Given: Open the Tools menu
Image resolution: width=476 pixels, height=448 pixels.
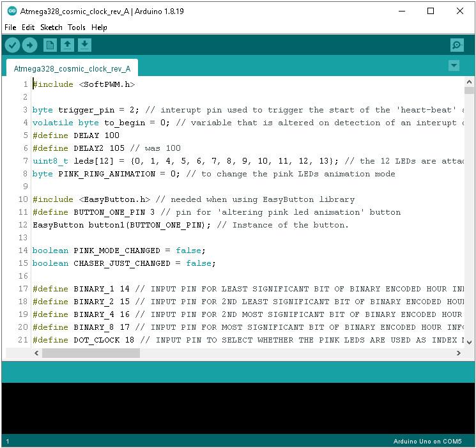Looking at the screenshot, I should [77, 27].
